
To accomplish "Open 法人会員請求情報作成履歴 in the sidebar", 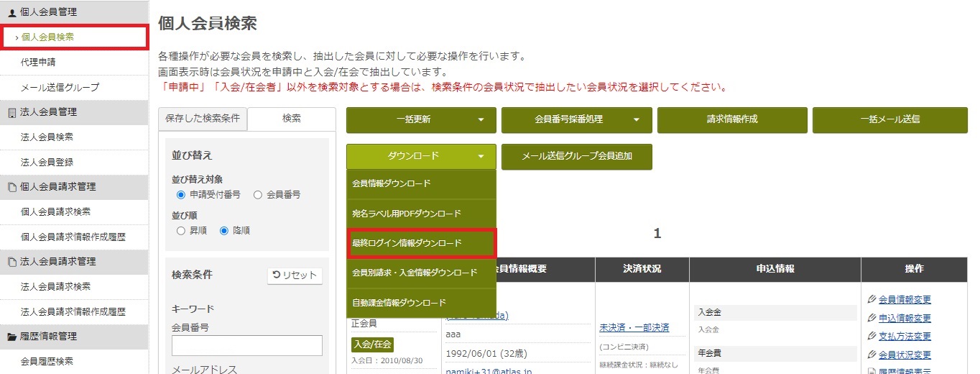I will 74,311.
